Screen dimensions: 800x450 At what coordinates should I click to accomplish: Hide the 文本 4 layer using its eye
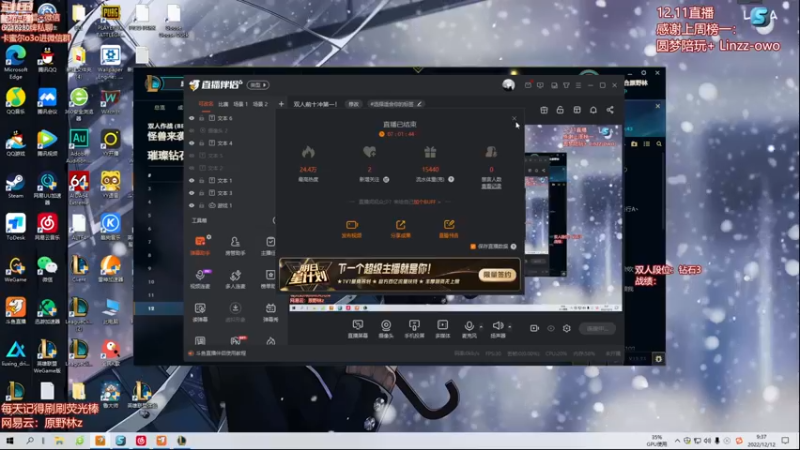pos(192,143)
